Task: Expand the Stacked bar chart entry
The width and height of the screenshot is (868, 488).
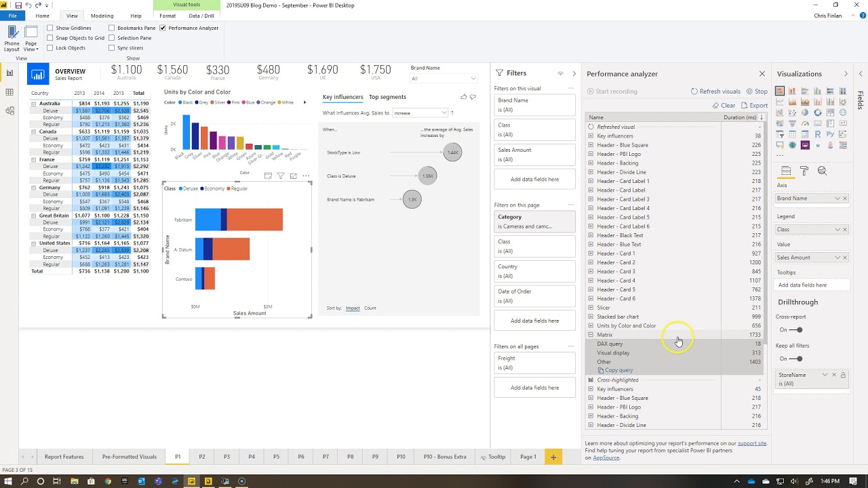Action: point(591,317)
